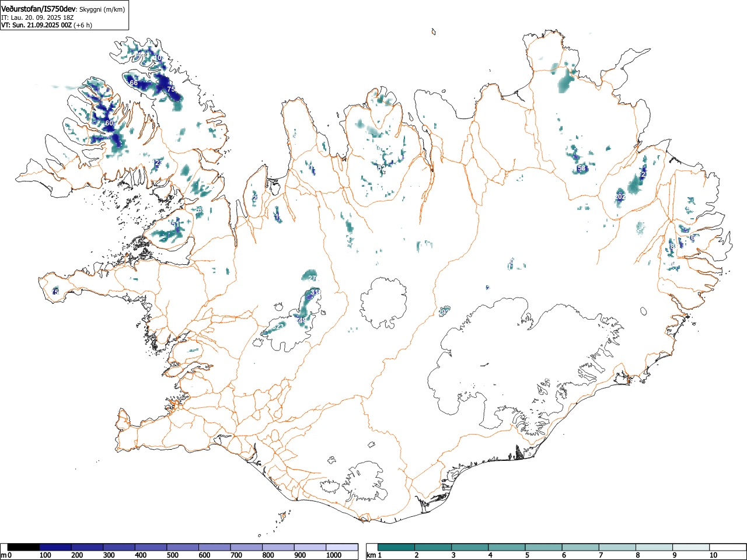The width and height of the screenshot is (747, 560).
Task: Pick the 4–5 km legend swatch
Action: pyautogui.click(x=507, y=547)
